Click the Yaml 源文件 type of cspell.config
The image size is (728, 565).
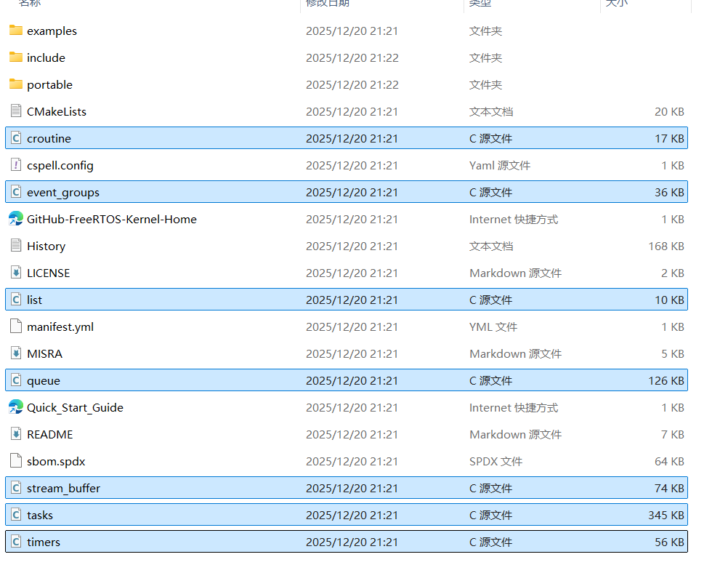(500, 165)
